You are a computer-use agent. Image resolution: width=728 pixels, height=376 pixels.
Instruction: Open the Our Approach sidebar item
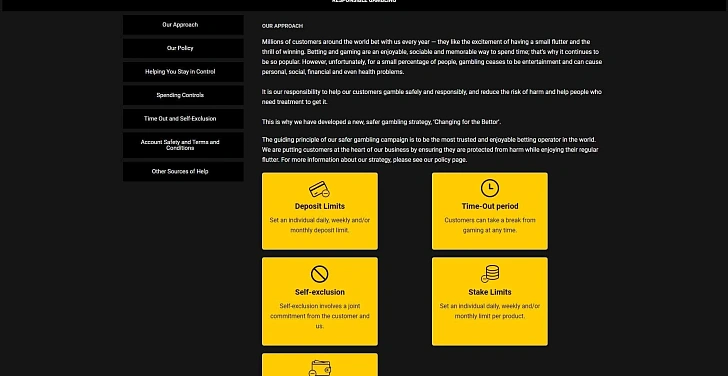183,25
